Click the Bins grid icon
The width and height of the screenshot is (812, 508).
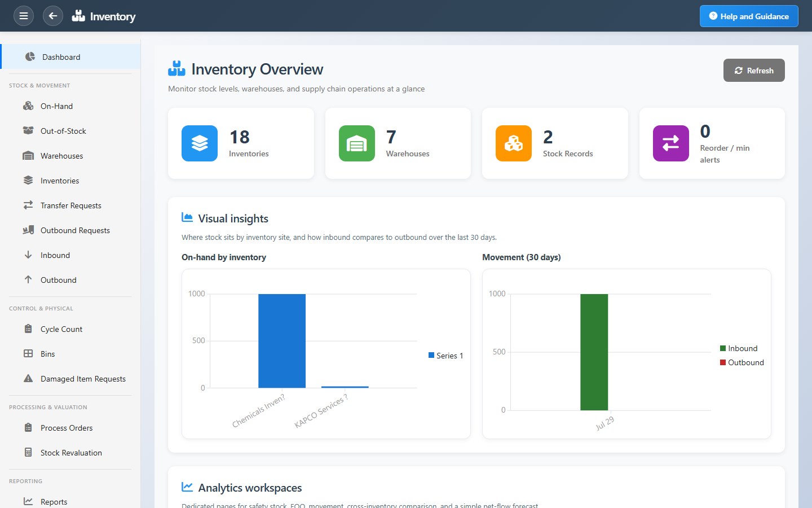tap(28, 353)
